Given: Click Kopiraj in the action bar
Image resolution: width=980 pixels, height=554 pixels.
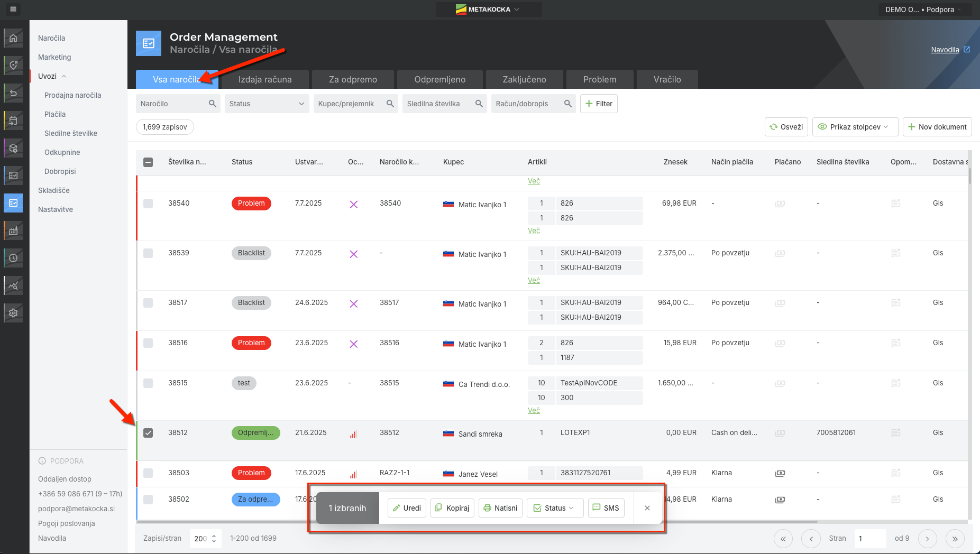Looking at the screenshot, I should coord(452,508).
